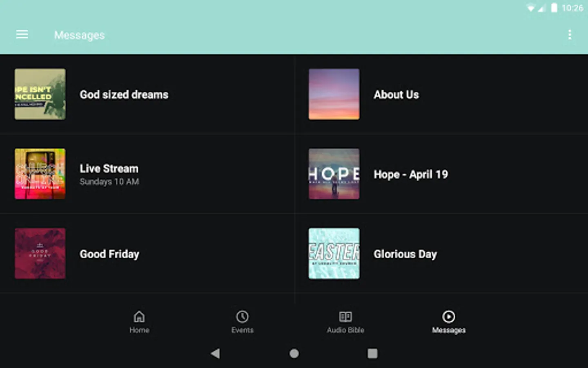Tap the sunset thumbnail beside About Us
588x368 pixels.
[334, 94]
